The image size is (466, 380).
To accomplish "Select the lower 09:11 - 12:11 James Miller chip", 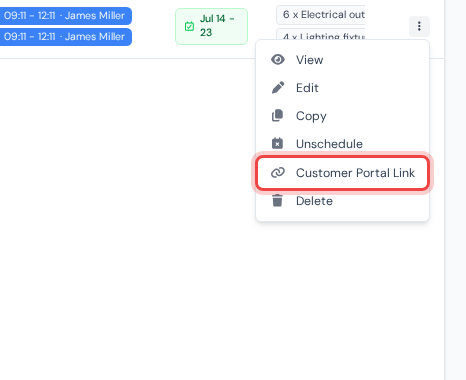I will click(65, 37).
